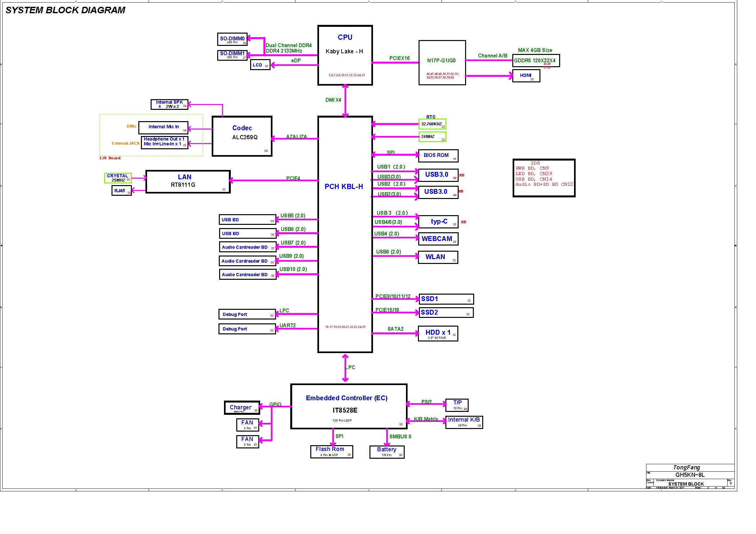Click the CPU Kaby Lake-H block
The width and height of the screenshot is (756, 534).
pyautogui.click(x=345, y=55)
